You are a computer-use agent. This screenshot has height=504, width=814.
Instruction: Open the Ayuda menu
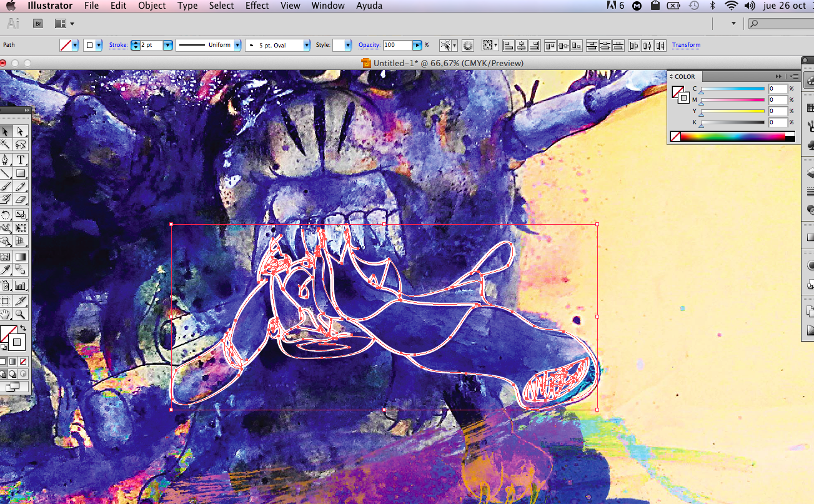(370, 6)
